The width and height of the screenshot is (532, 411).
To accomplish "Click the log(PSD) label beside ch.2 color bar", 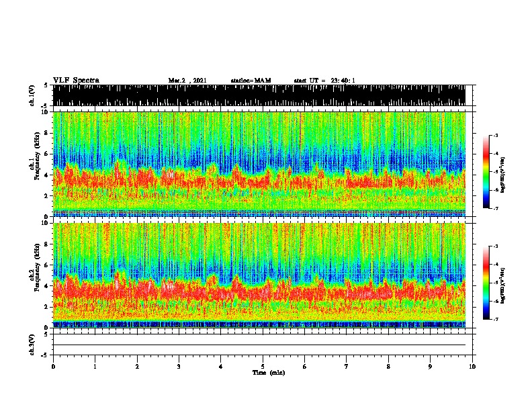I will coord(502,285).
